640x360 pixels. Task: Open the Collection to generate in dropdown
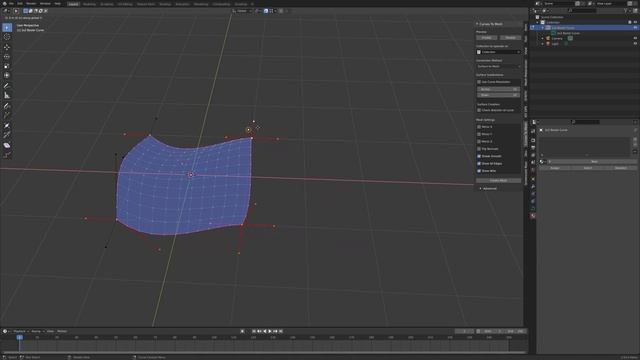coord(498,52)
